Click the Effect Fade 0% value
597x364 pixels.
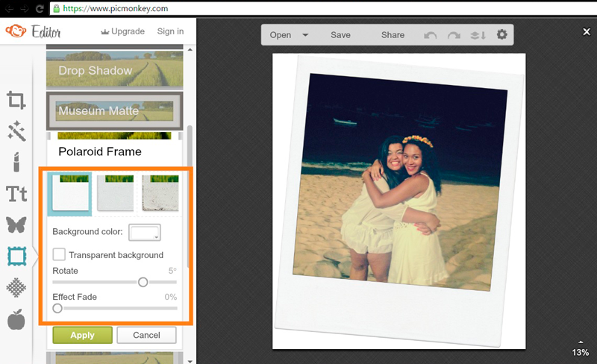coord(171,297)
